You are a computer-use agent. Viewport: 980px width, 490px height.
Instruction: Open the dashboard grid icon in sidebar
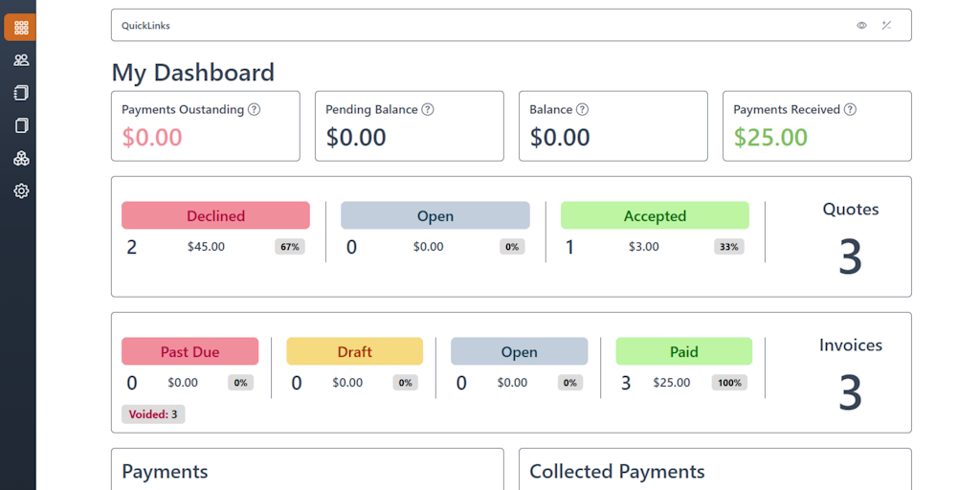click(21, 28)
